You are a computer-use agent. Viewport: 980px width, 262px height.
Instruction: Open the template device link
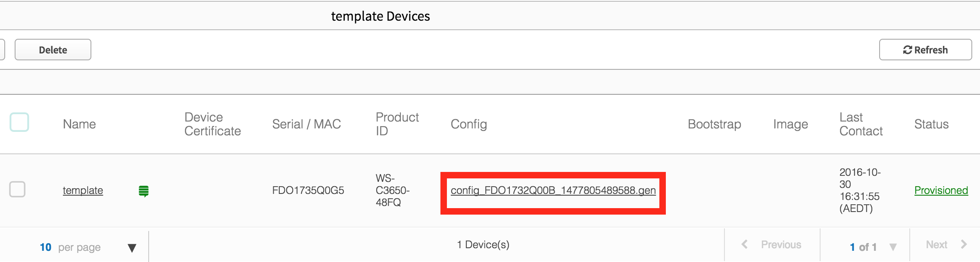coord(83,190)
